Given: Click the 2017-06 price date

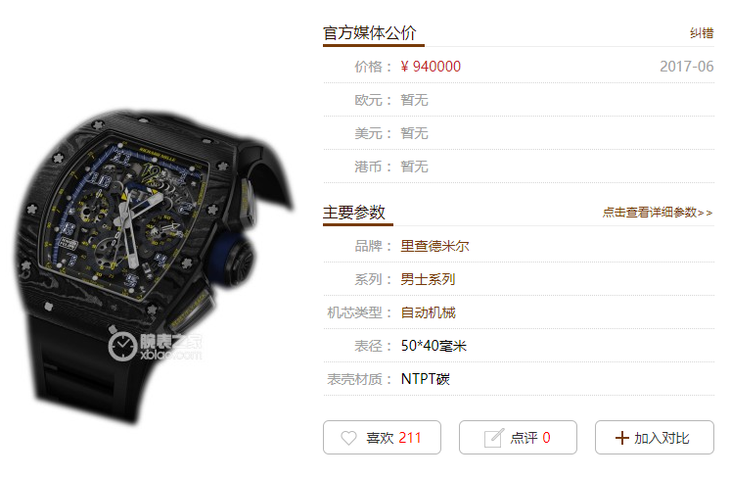Looking at the screenshot, I should [x=686, y=67].
